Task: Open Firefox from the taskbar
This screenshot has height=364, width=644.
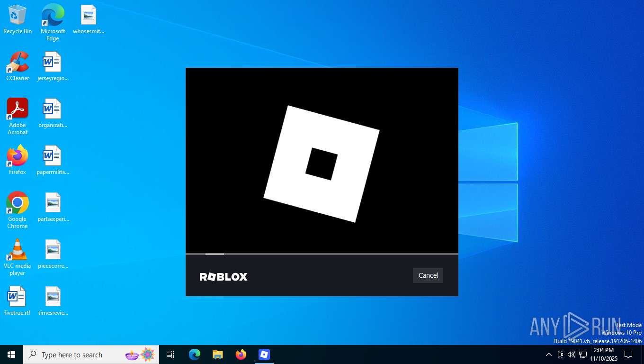Action: coord(241,355)
